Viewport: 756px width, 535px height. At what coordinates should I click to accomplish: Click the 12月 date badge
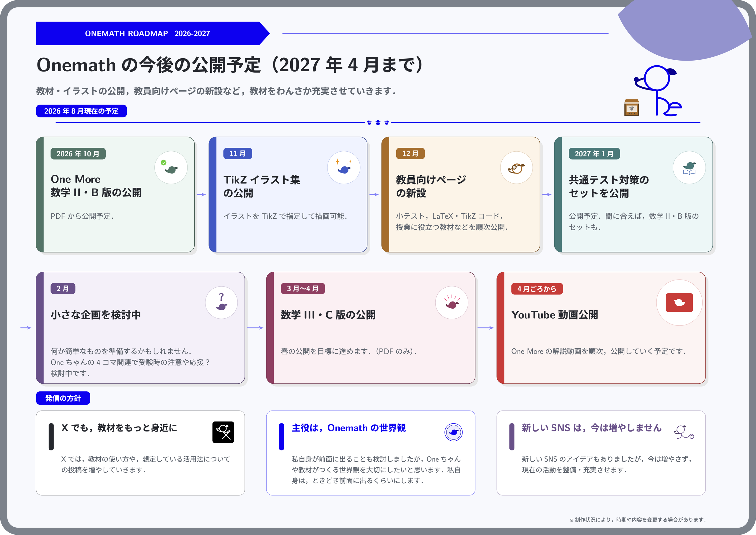click(410, 153)
